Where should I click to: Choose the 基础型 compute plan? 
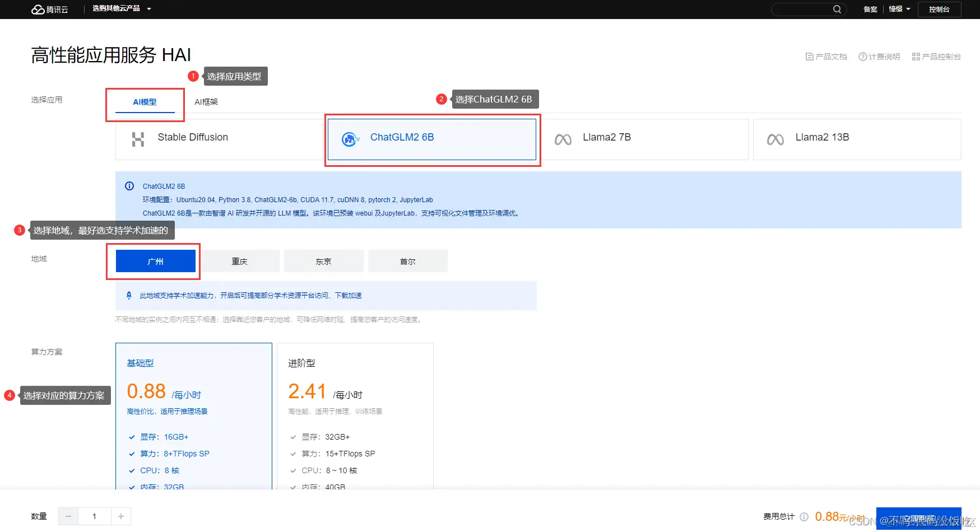194,416
